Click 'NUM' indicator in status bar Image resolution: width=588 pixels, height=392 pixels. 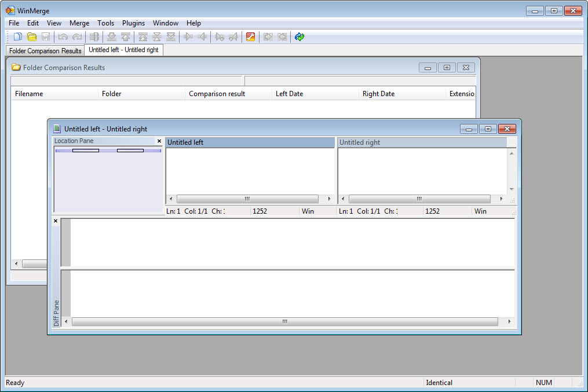click(544, 383)
